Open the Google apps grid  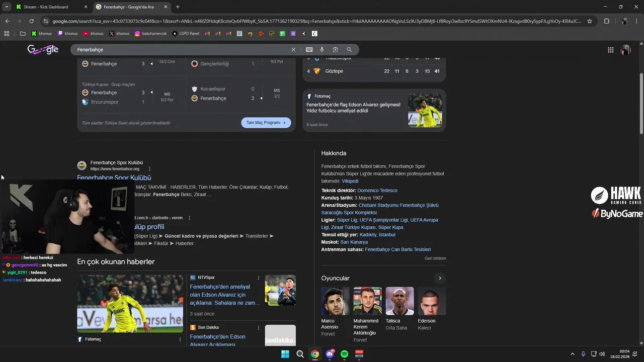611,50
